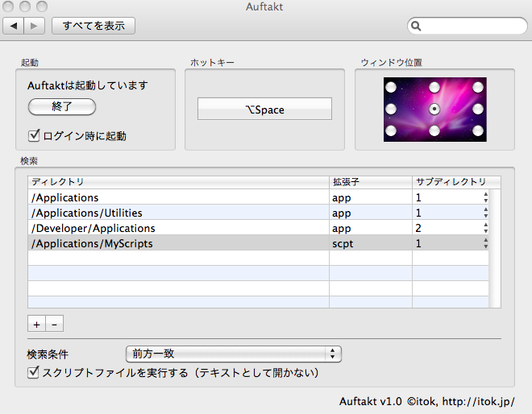Image resolution: width=532 pixels, height=414 pixels.
Task: Click the table's vertical scrollbar track
Action: pos(495,248)
